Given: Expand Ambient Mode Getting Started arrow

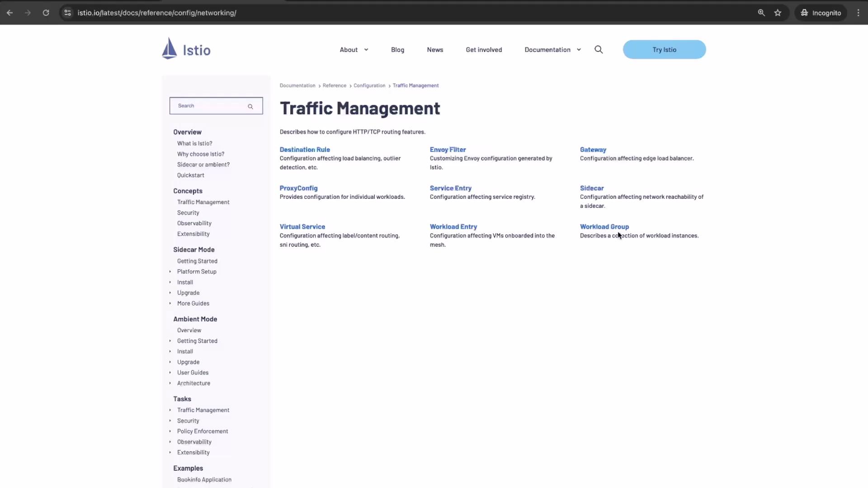Looking at the screenshot, I should click(170, 341).
